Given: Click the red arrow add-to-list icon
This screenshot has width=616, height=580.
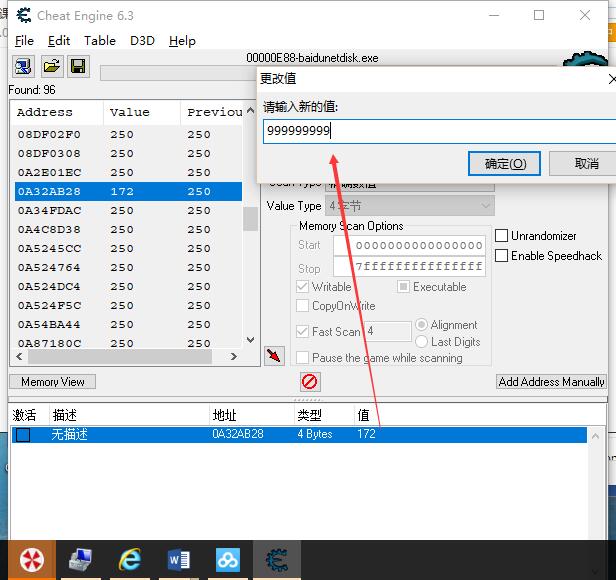Looking at the screenshot, I should [x=273, y=356].
